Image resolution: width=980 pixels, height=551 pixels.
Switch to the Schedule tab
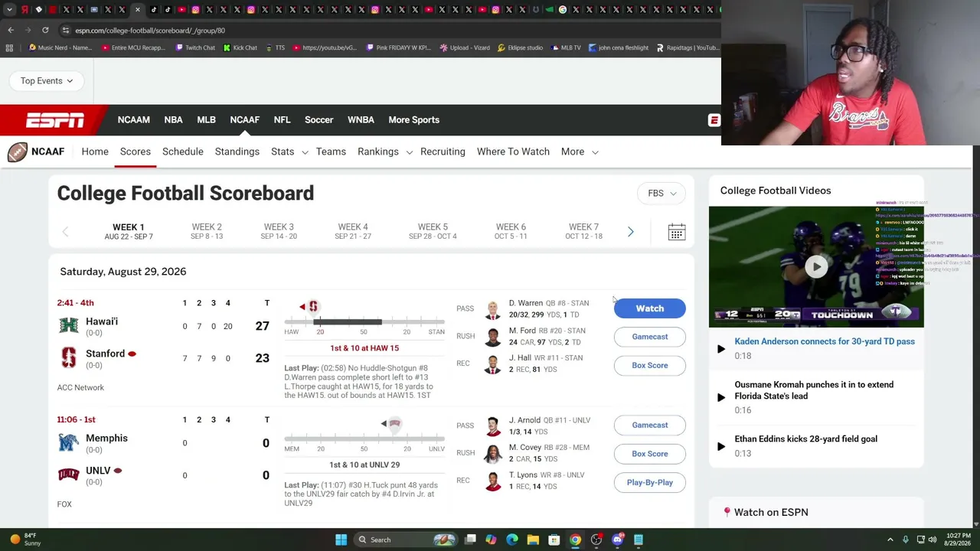(183, 152)
